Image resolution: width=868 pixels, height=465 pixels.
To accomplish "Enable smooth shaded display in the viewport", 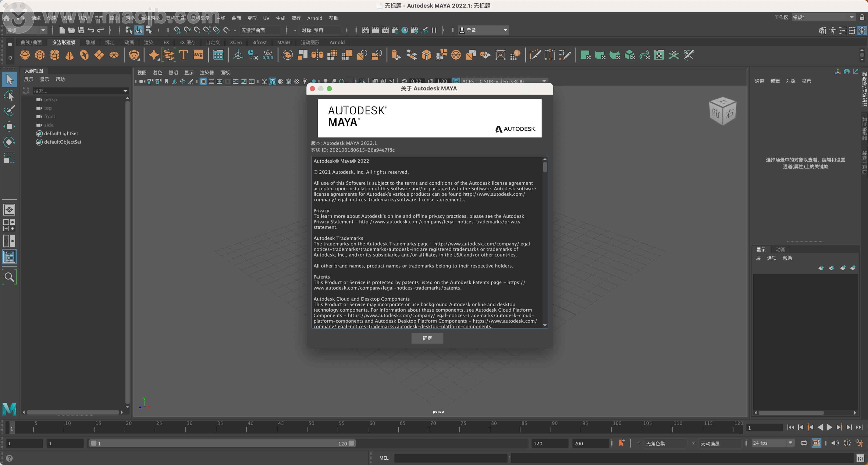I will (272, 81).
